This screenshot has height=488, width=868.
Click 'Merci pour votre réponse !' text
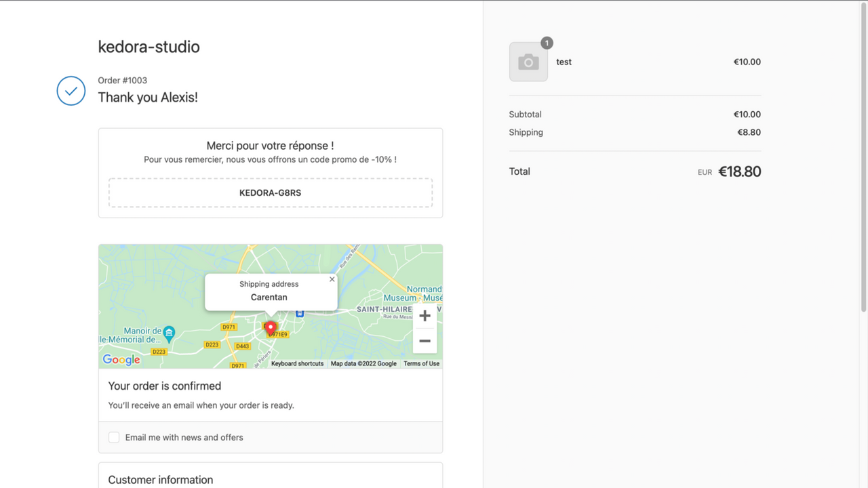(270, 146)
